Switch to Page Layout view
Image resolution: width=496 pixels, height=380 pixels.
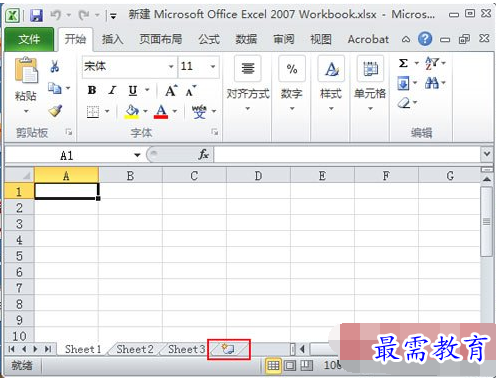[290, 365]
